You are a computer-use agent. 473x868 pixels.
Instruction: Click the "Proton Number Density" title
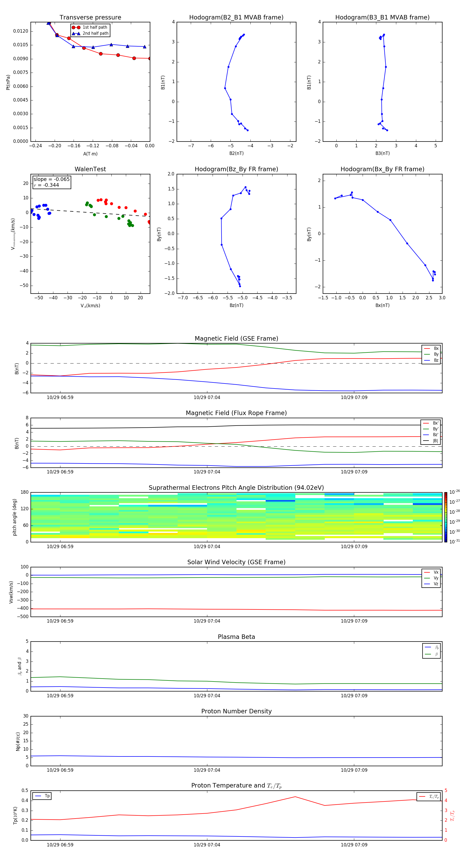[x=236, y=711]
